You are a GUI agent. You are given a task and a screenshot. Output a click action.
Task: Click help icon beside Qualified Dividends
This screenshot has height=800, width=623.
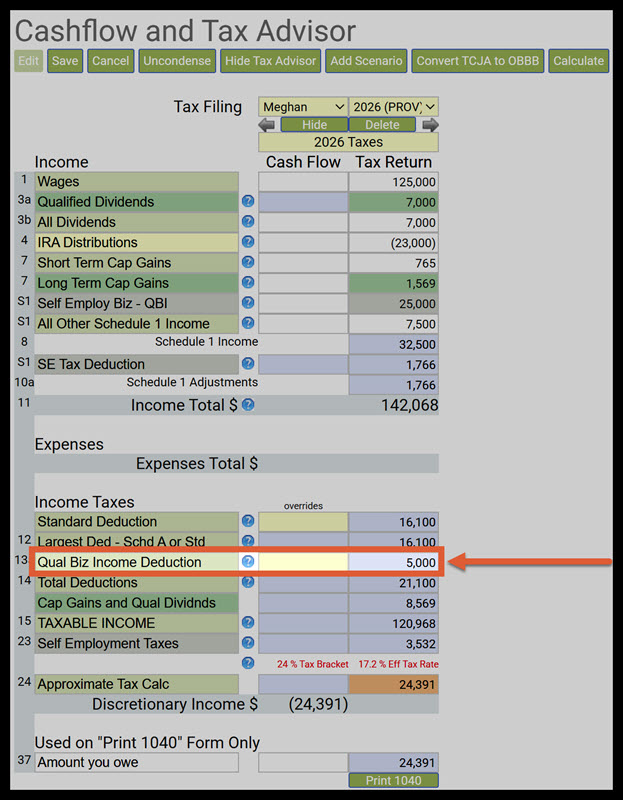tap(248, 202)
